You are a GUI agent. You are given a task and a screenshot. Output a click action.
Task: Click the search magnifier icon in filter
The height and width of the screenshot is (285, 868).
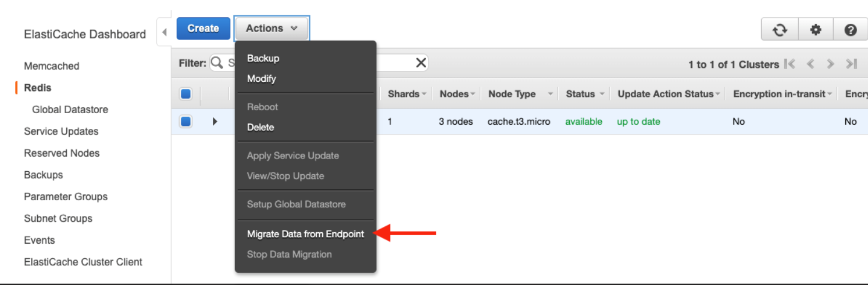click(x=217, y=63)
